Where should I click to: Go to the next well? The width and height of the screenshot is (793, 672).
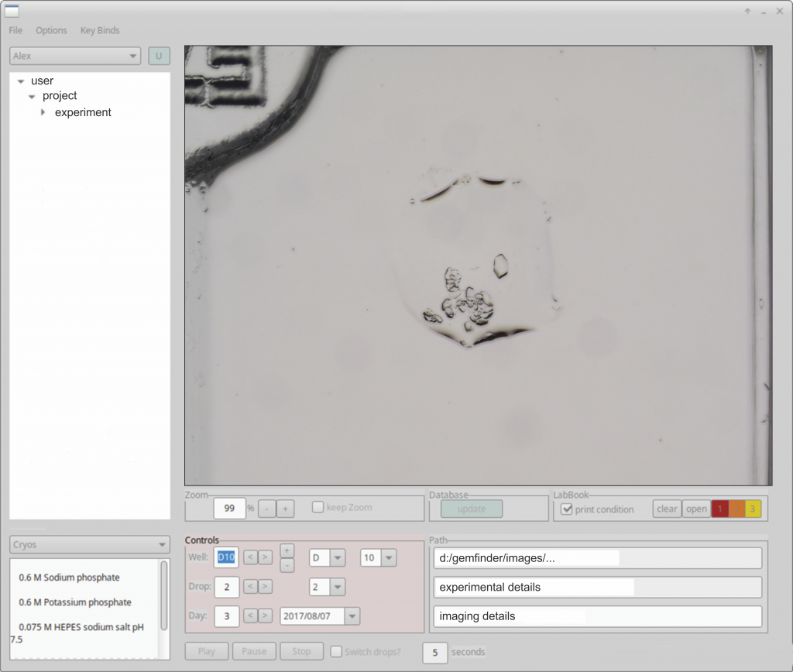pos(265,557)
